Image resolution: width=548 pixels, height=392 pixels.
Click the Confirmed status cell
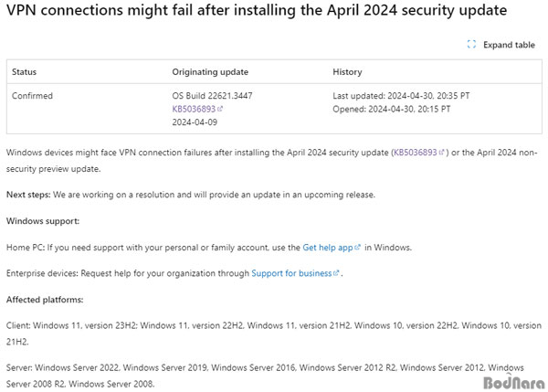pyautogui.click(x=32, y=96)
